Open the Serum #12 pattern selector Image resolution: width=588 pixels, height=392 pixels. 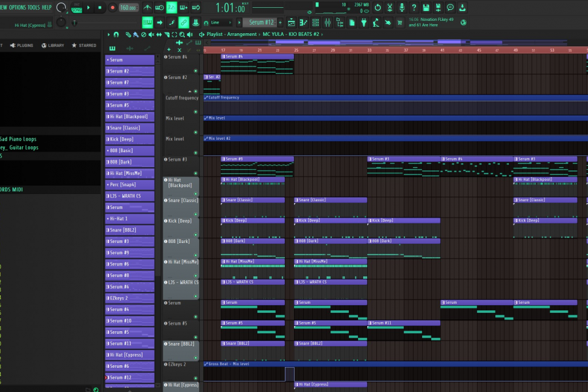tap(261, 22)
